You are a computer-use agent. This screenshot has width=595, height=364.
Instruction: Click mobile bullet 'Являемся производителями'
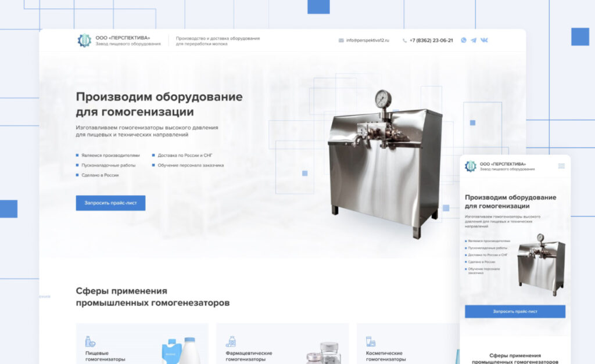(x=489, y=241)
